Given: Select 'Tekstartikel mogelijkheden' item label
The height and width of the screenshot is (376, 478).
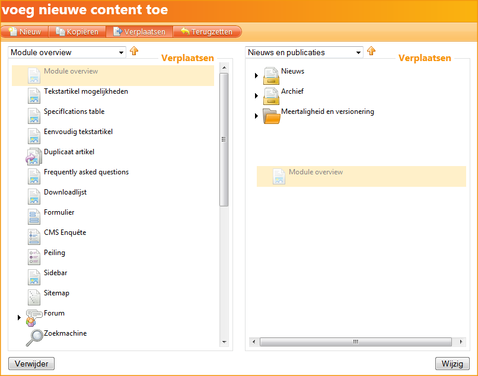Looking at the screenshot, I should tap(86, 91).
